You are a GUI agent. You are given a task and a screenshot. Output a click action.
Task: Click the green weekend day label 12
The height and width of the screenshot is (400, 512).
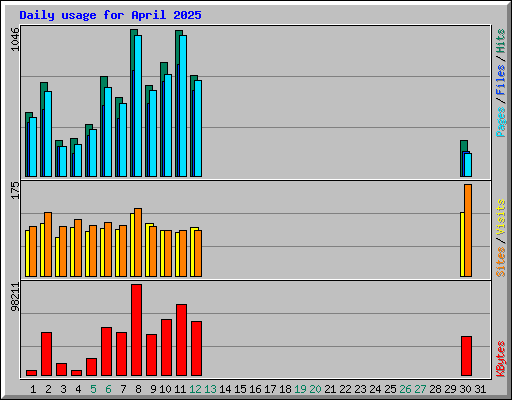(195, 389)
